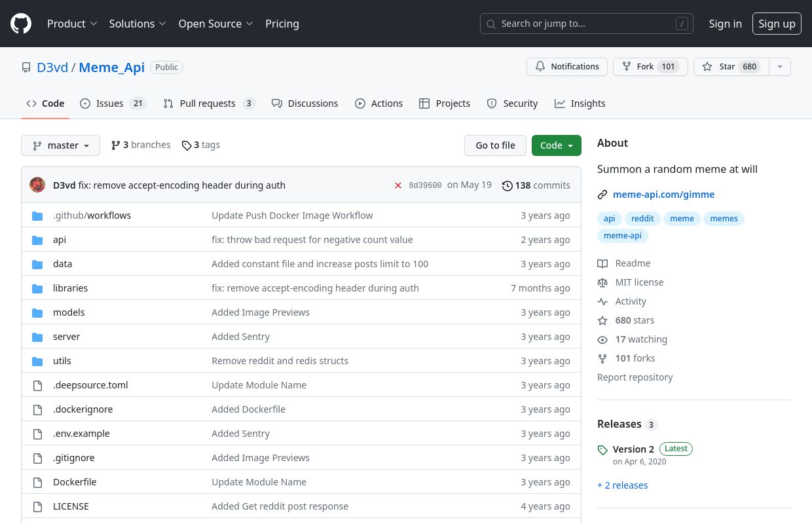Click the folder icon next to libraries
The width and height of the screenshot is (812, 524).
point(37,288)
